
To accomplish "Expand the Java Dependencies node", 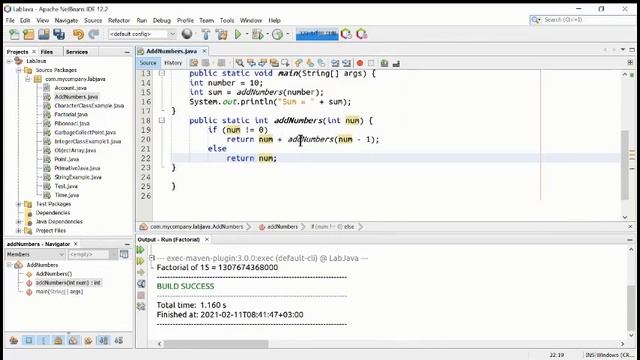I will point(18,222).
